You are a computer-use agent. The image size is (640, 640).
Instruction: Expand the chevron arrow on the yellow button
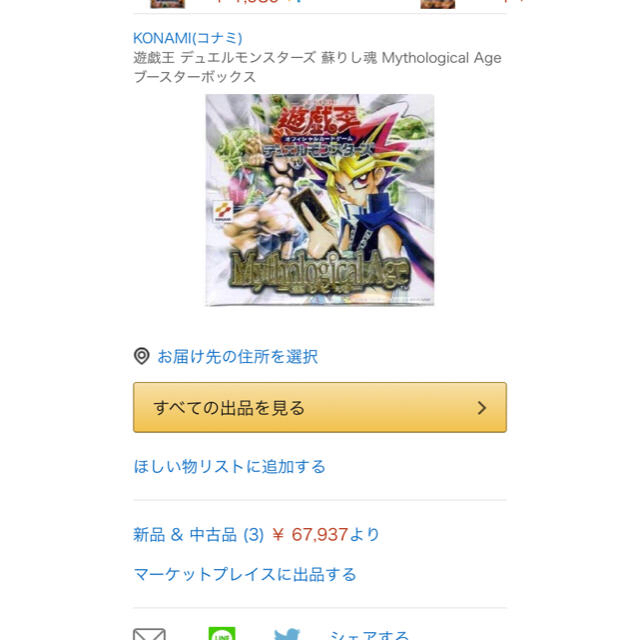(482, 407)
